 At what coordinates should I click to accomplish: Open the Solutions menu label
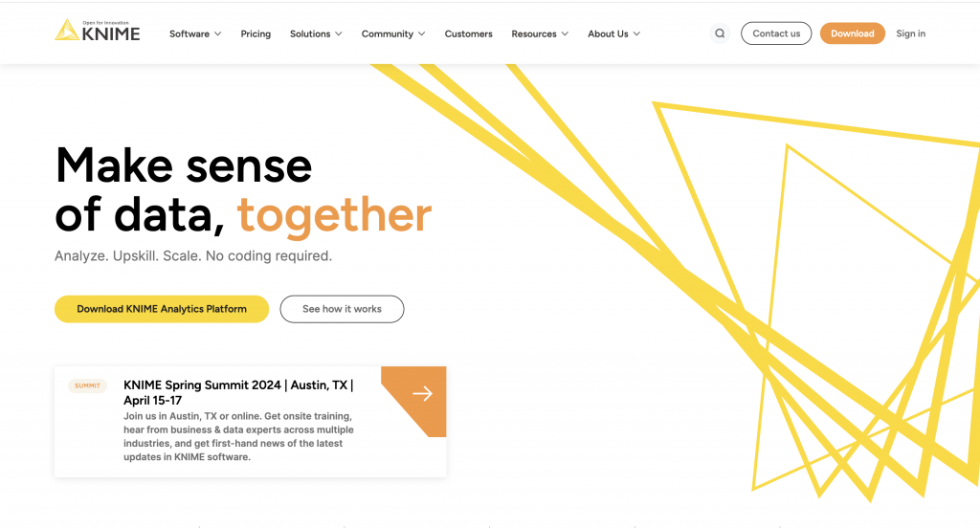click(310, 33)
